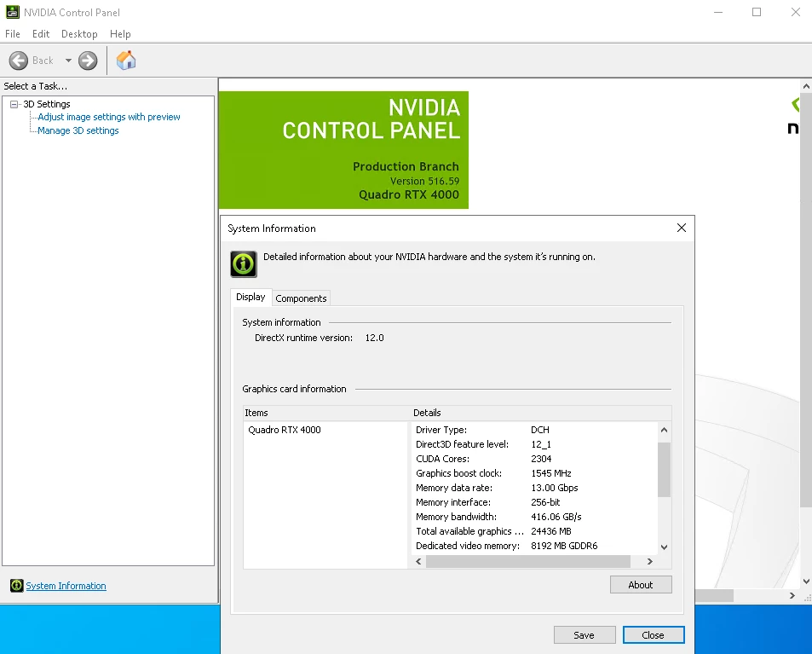Image resolution: width=812 pixels, height=654 pixels.
Task: Click details list scroll down arrow
Action: (x=664, y=547)
